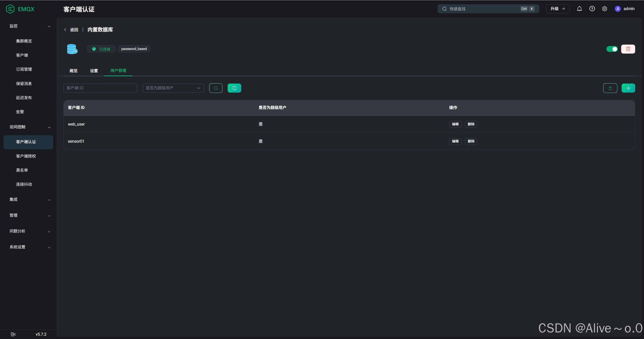Open the notifications bell
This screenshot has width=644, height=339.
pos(579,9)
